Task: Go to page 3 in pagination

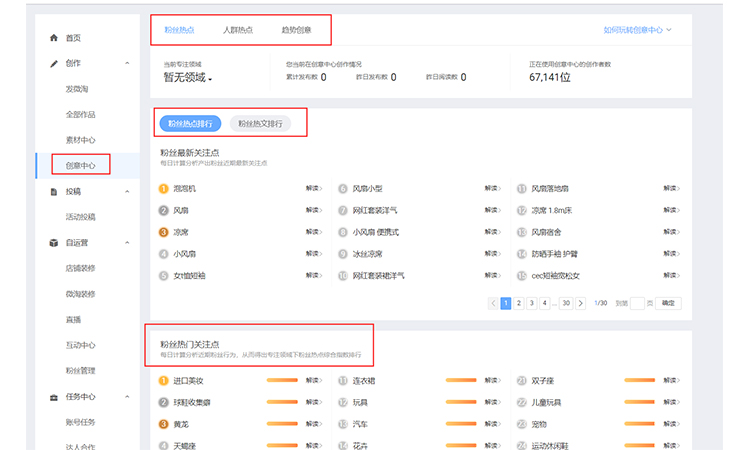Action: coord(531,303)
